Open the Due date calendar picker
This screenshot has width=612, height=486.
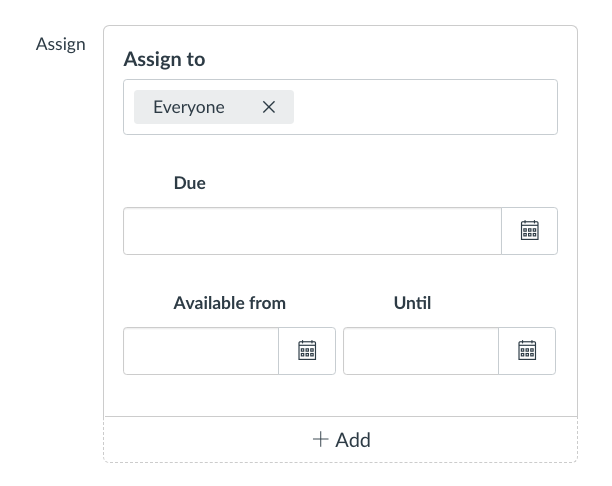click(x=529, y=231)
